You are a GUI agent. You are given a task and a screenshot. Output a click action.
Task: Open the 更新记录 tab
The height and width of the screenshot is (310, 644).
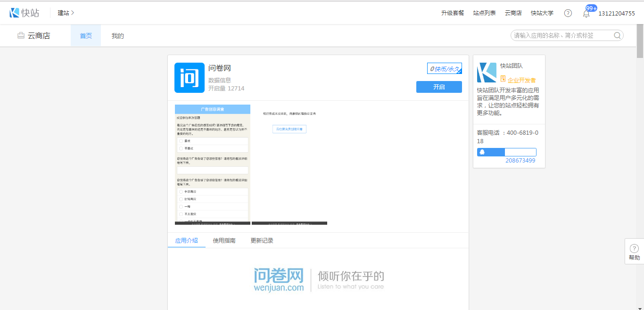[x=262, y=240]
